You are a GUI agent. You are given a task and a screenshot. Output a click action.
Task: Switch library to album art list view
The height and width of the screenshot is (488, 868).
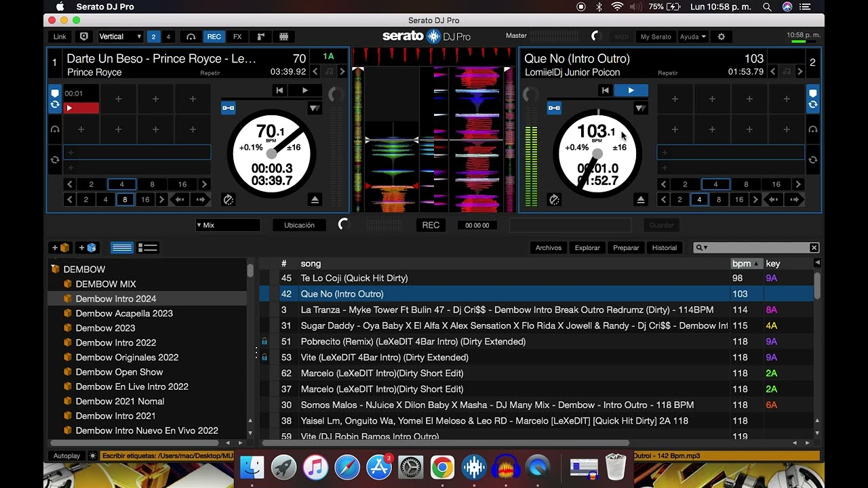[x=148, y=248]
